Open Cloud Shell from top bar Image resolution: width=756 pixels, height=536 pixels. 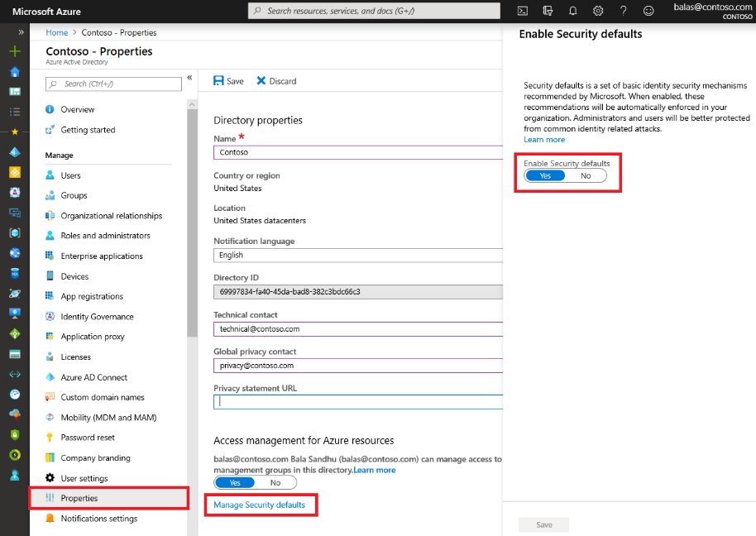pyautogui.click(x=522, y=11)
